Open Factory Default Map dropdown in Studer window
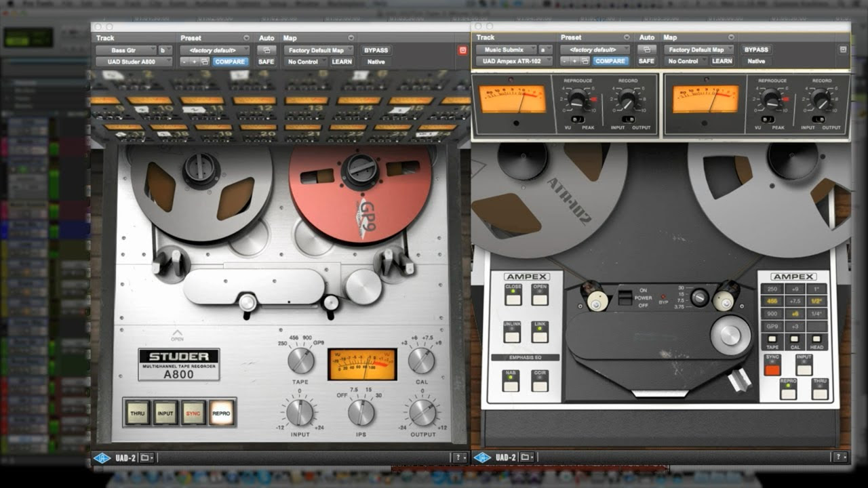The width and height of the screenshot is (868, 488). 319,50
